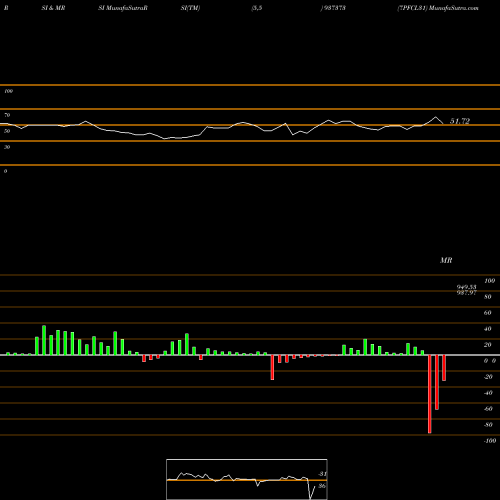This screenshot has width=500, height=500.
Task: Click the -60 label on the MR axis
Action: point(488,409)
